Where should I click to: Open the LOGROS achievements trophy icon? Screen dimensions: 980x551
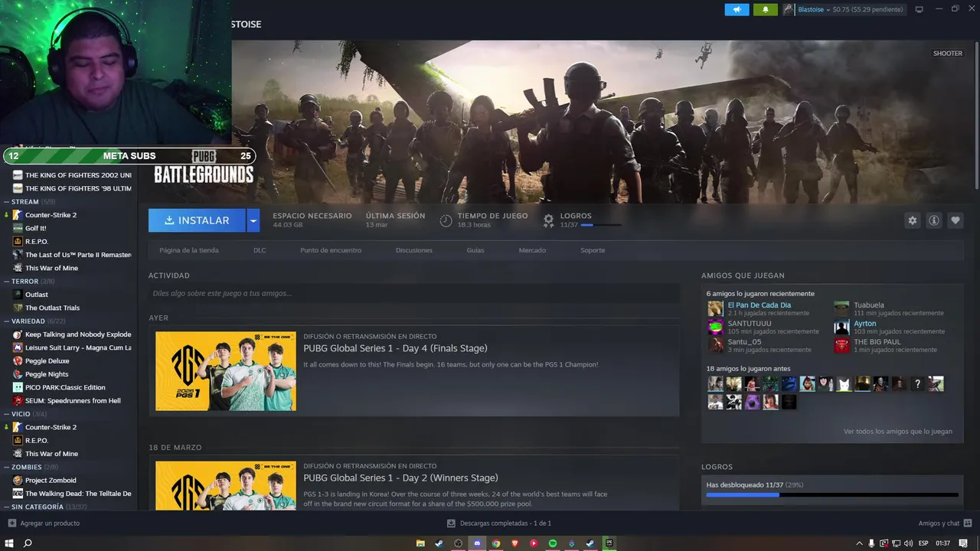[x=548, y=220]
